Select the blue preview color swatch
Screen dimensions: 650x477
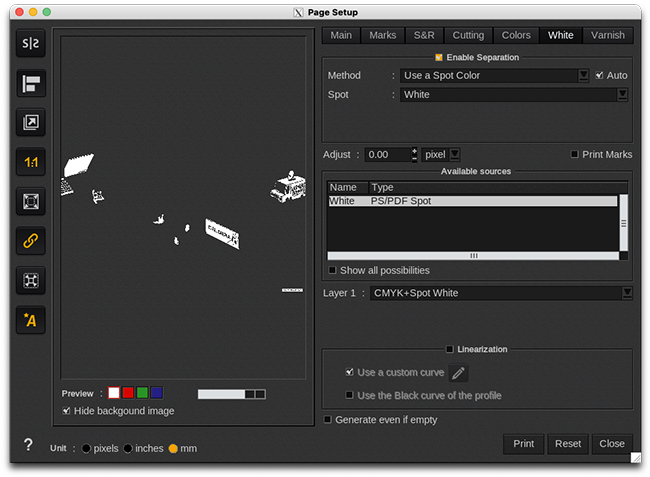click(x=156, y=392)
